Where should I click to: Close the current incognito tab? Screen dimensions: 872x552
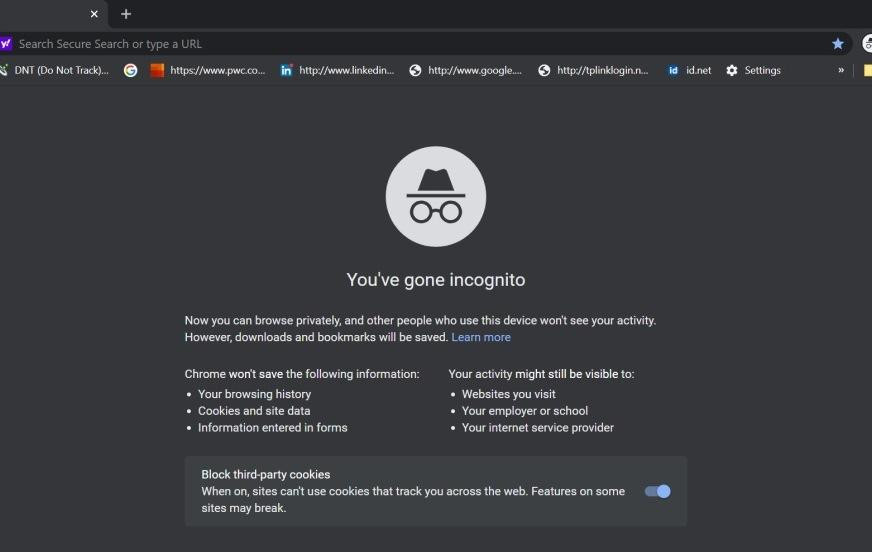pyautogui.click(x=95, y=14)
